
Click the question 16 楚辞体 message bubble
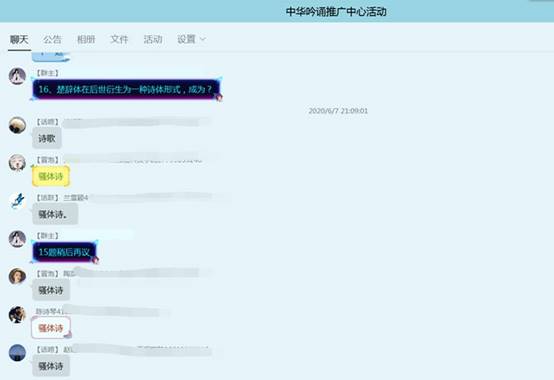(126, 89)
